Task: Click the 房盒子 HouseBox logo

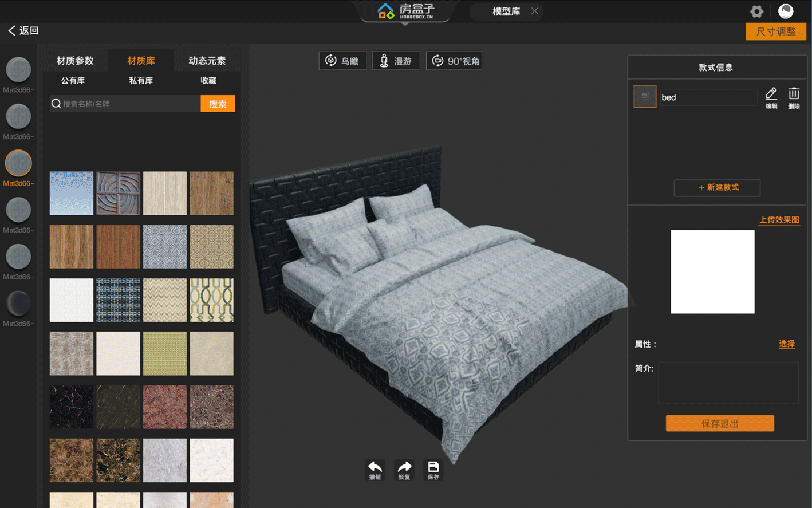Action: click(406, 11)
